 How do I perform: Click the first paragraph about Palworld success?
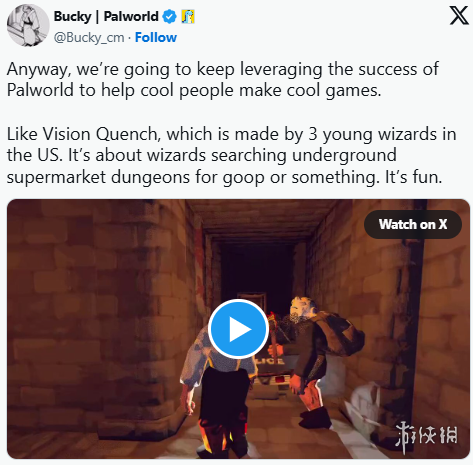pyautogui.click(x=223, y=80)
